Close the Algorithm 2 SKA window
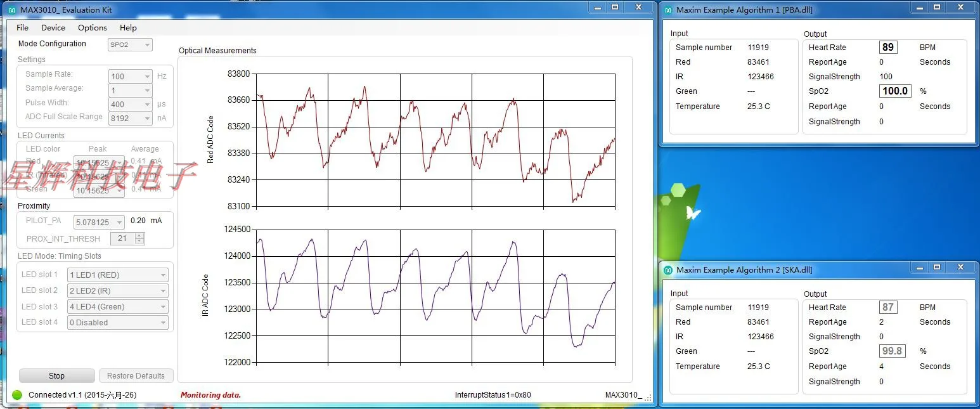This screenshot has height=409, width=980. pyautogui.click(x=959, y=267)
